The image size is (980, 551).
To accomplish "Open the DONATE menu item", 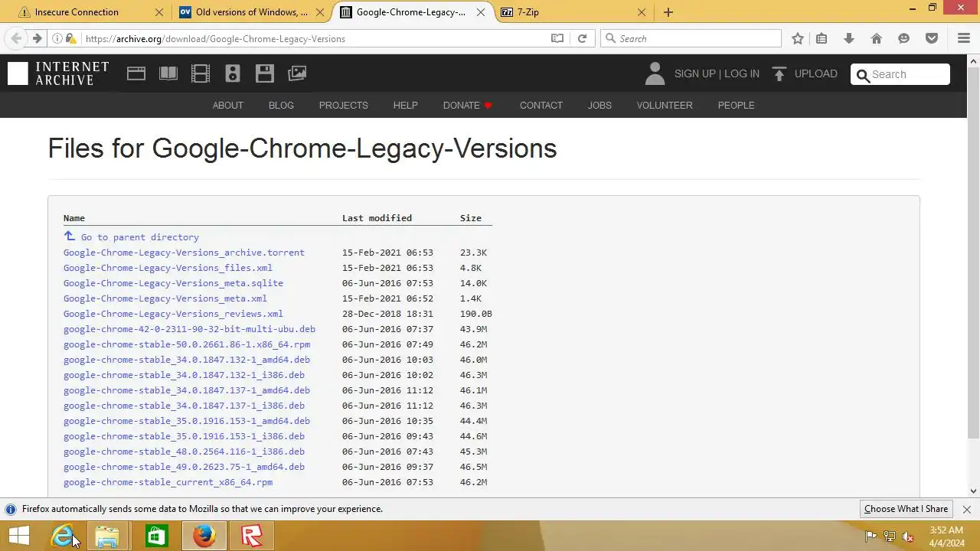I will (x=468, y=106).
